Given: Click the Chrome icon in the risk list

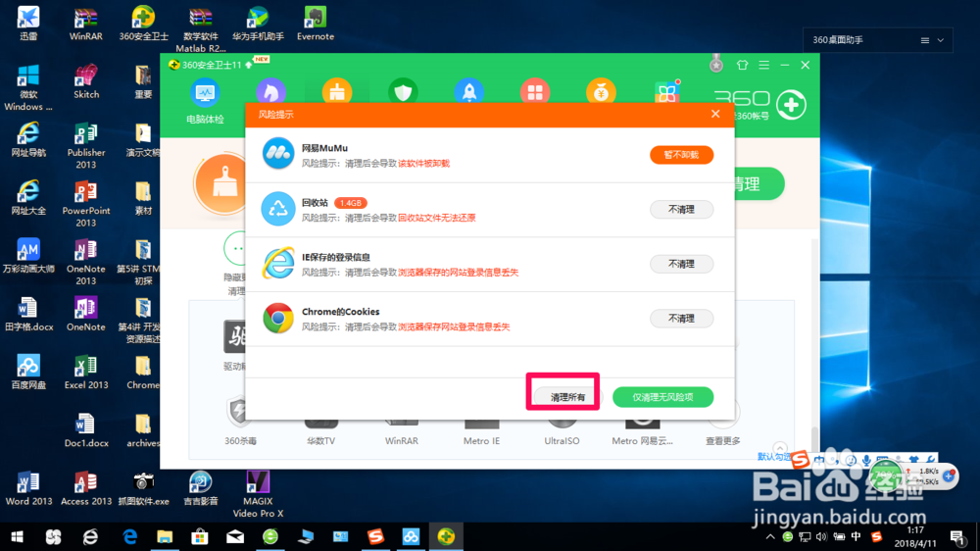Looking at the screenshot, I should tap(278, 318).
